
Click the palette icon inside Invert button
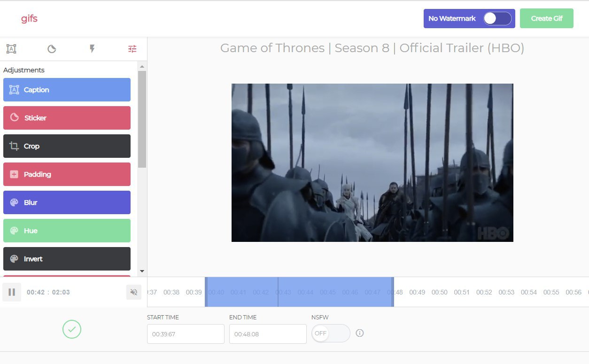point(14,259)
